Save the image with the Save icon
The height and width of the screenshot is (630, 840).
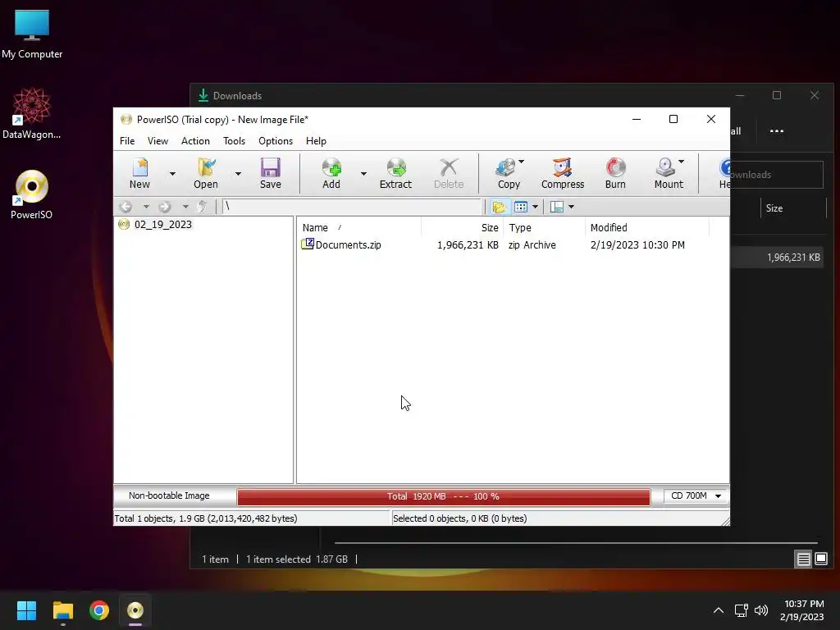271,173
